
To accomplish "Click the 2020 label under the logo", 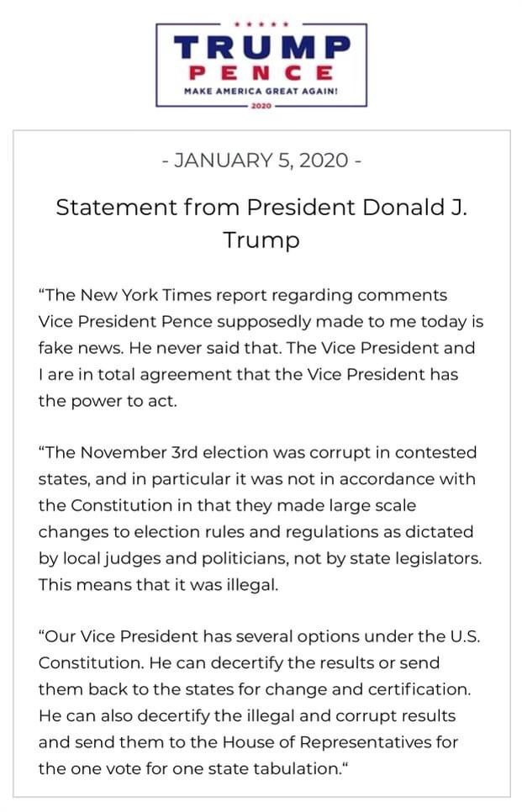I will coord(261,106).
